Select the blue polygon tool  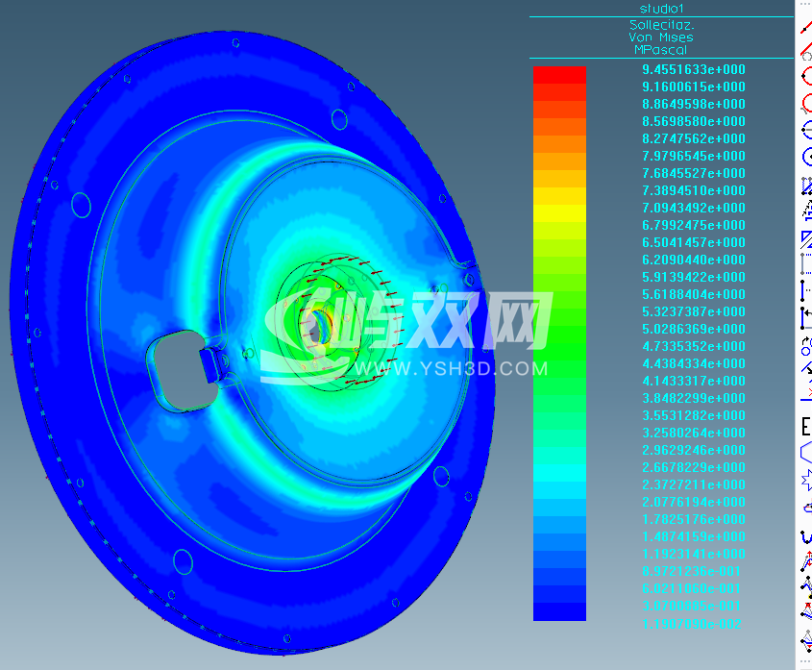tap(806, 452)
